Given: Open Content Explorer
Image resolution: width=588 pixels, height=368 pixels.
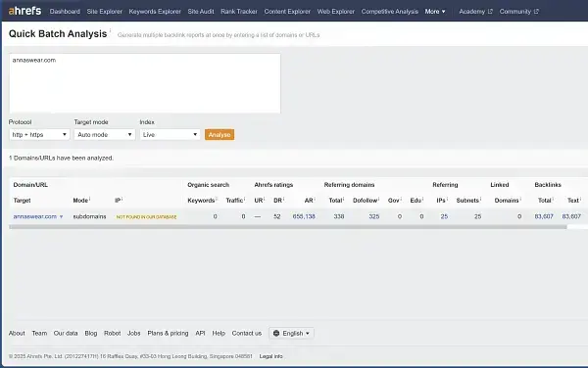Looking at the screenshot, I should coord(287,12).
